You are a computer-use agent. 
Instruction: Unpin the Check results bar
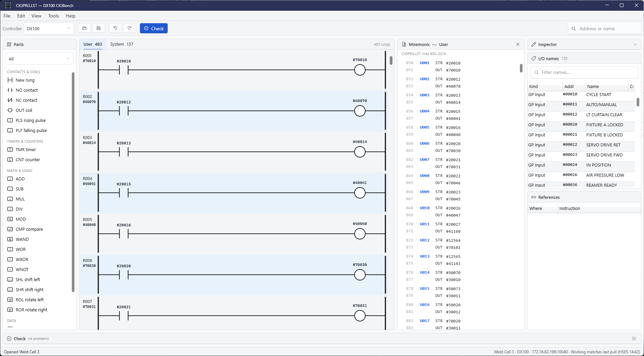pyautogui.click(x=634, y=339)
